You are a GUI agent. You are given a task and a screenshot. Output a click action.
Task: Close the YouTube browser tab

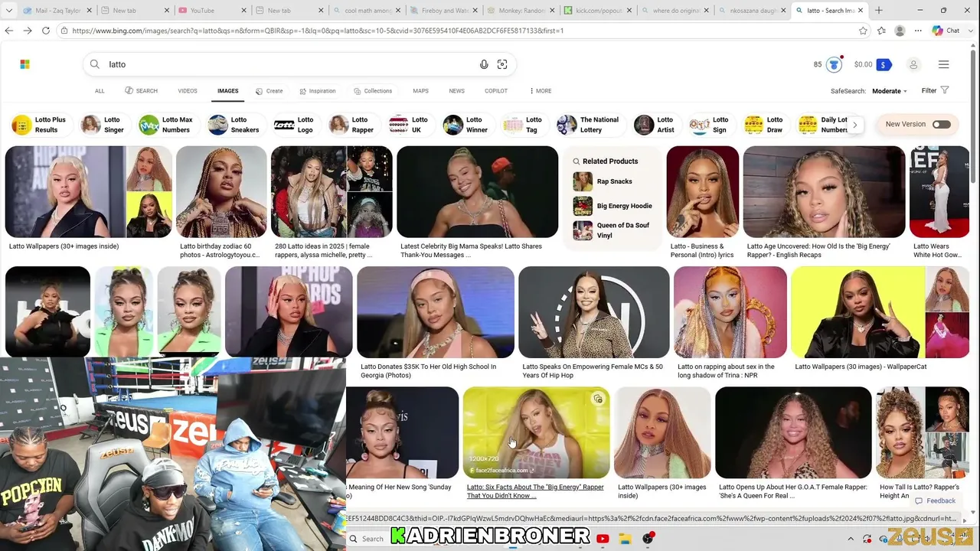click(243, 11)
